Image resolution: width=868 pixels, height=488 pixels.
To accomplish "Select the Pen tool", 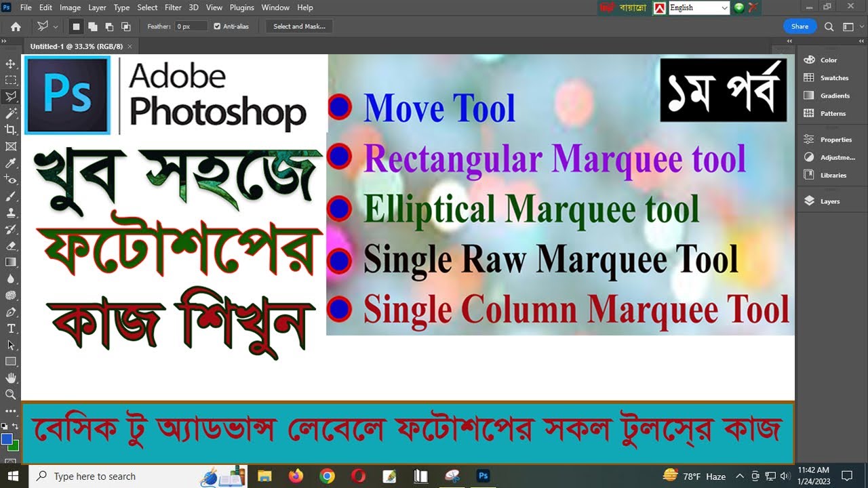I will point(11,312).
